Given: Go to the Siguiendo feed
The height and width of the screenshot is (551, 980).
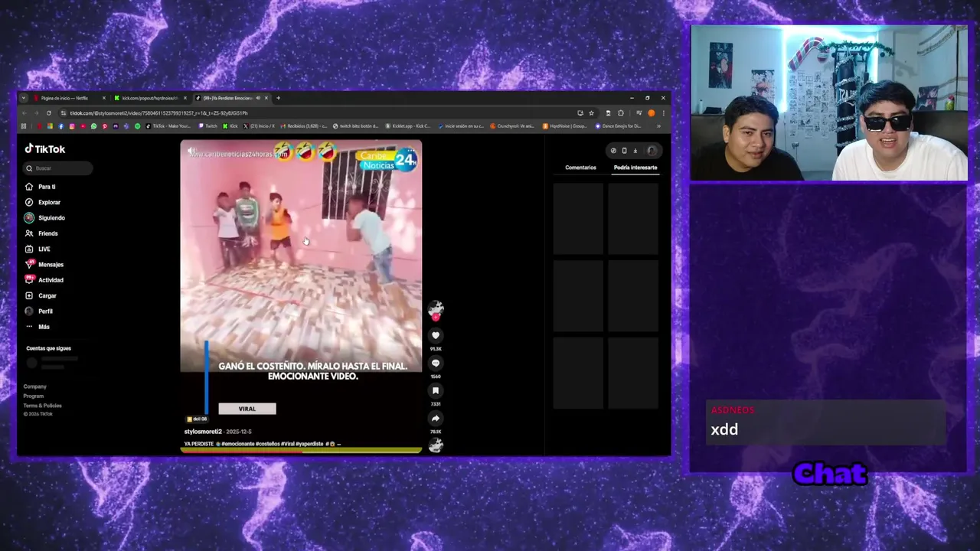Looking at the screenshot, I should pyautogui.click(x=45, y=218).
